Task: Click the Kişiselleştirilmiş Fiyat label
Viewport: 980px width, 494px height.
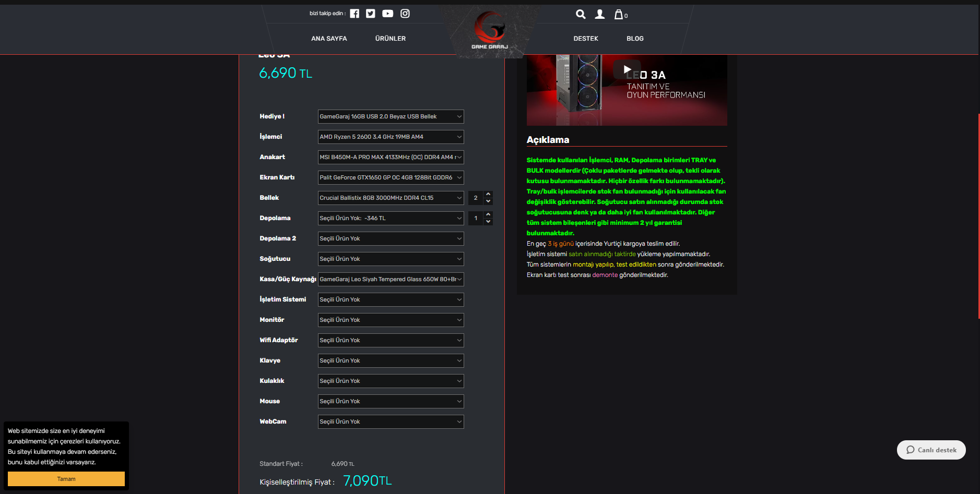Action: point(297,483)
